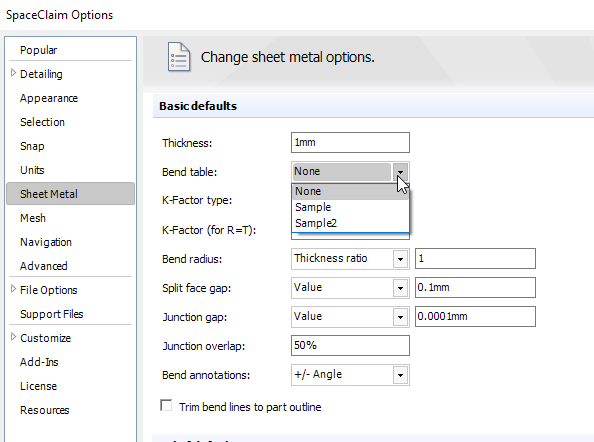Viewport: 594px width, 442px height.
Task: Choose Sample from the Bend table list
Action: [350, 207]
